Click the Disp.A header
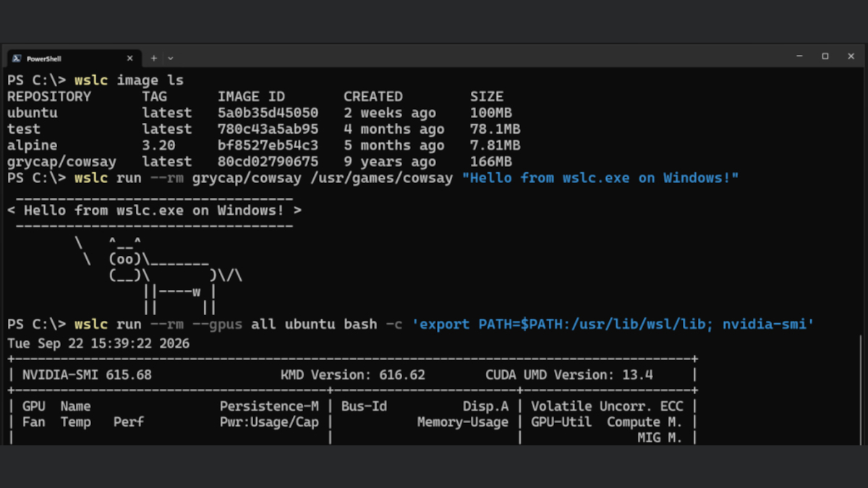 click(x=486, y=406)
